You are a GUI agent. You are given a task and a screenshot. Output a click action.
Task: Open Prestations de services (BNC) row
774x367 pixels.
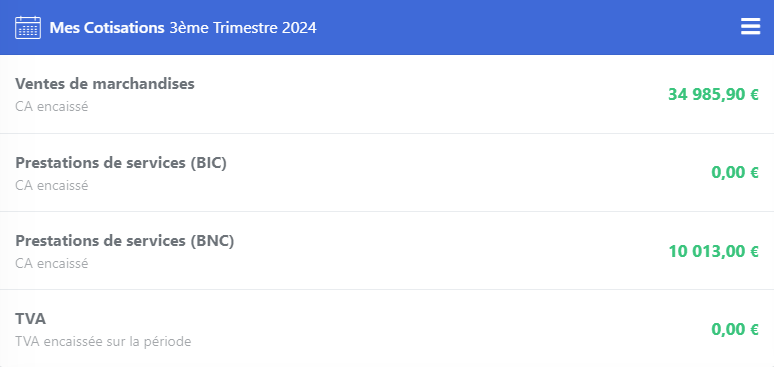[387, 251]
